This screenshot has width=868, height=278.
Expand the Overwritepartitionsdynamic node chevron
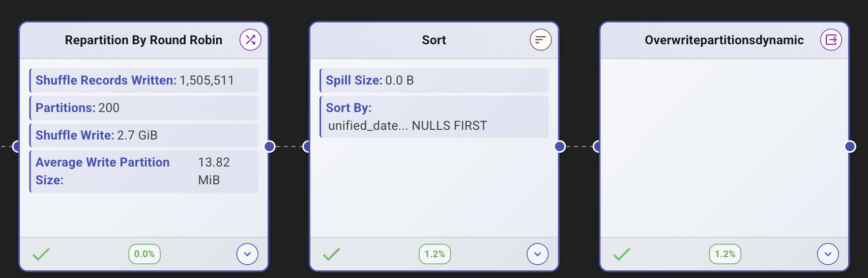point(828,254)
